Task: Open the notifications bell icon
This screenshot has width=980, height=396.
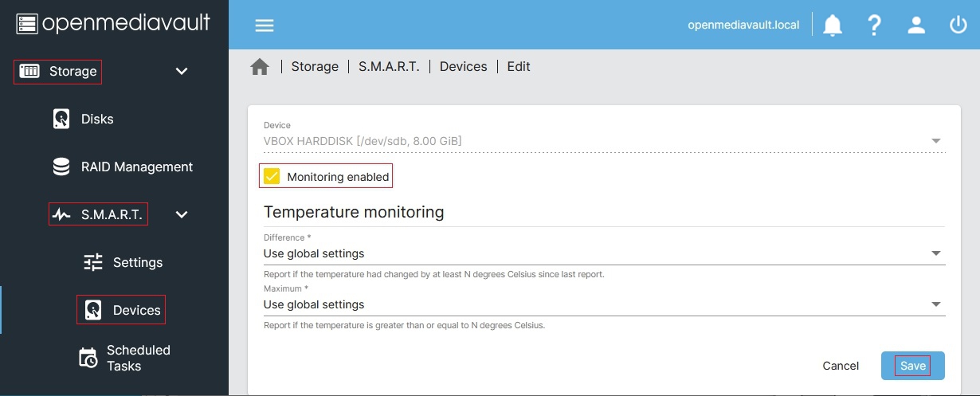Action: tap(833, 25)
